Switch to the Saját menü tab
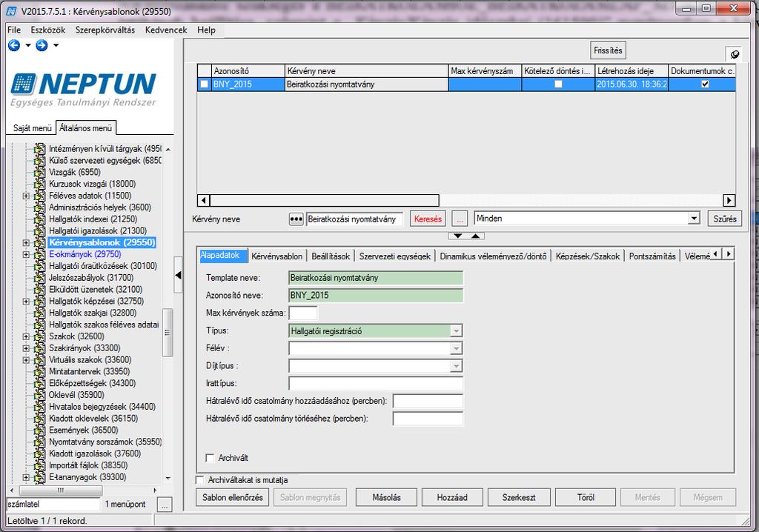The height and width of the screenshot is (532, 759). click(x=32, y=128)
